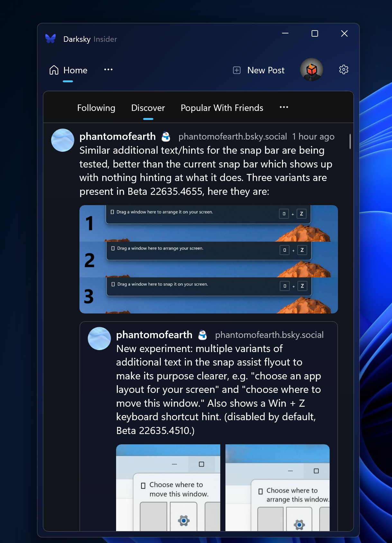Click the snowman emoji in the quoted post
Image resolution: width=392 pixels, height=543 pixels.
pos(203,335)
